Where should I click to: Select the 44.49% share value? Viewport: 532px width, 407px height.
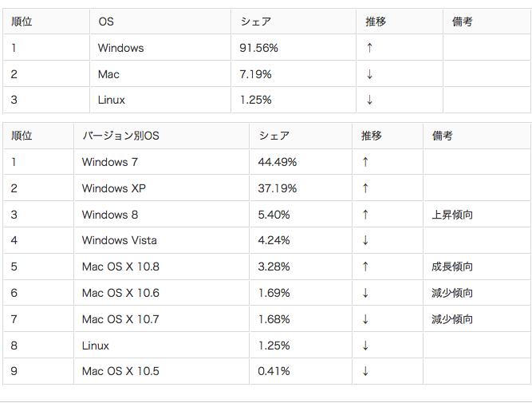(278, 162)
